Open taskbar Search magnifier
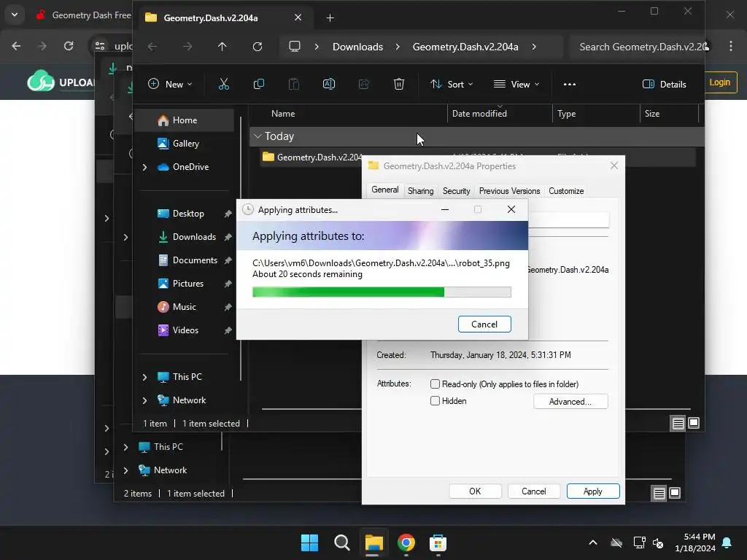The height and width of the screenshot is (560, 747). click(341, 542)
